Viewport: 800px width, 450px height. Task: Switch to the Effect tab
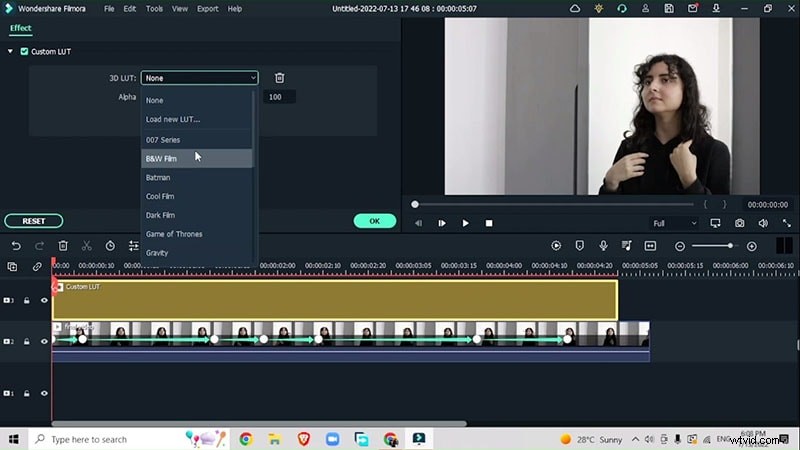pos(20,28)
